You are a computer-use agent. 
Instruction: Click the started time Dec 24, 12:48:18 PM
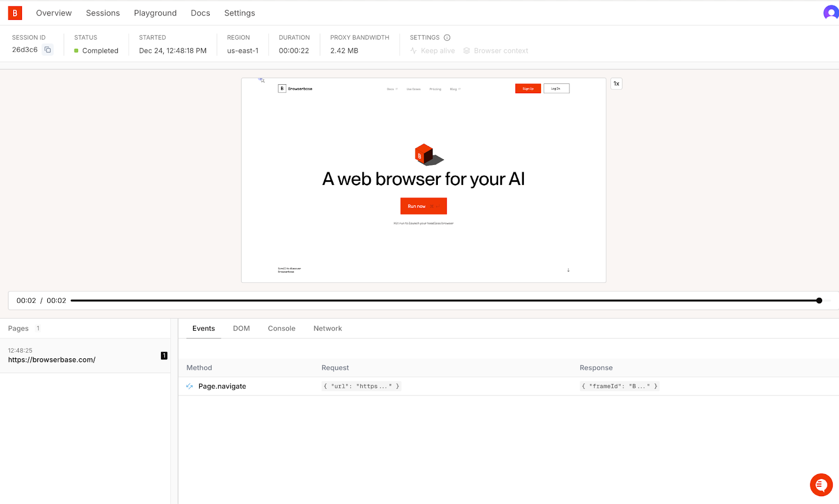173,51
